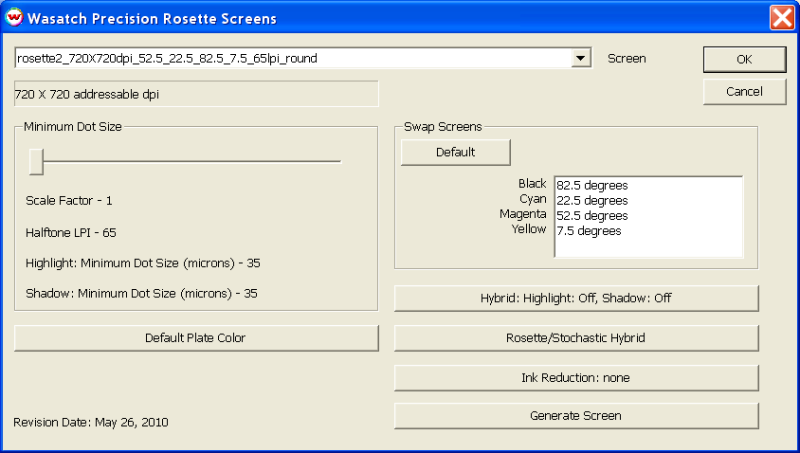Click the Cancel button

[744, 92]
